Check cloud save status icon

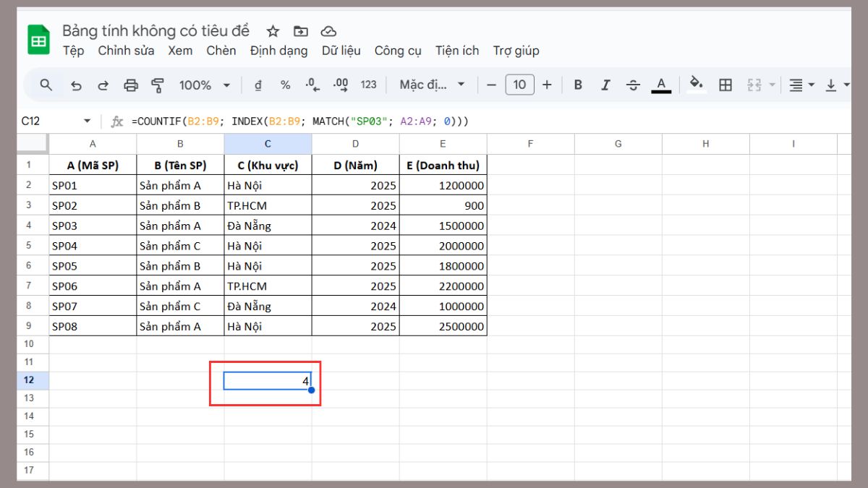pos(328,31)
